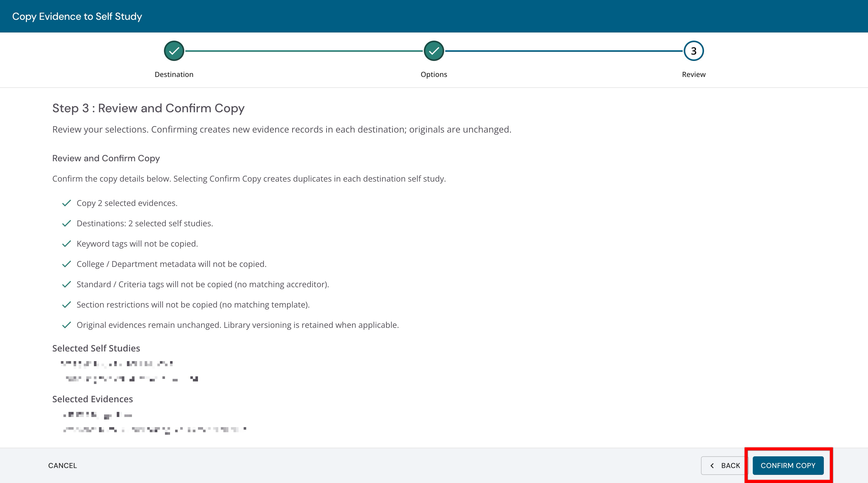This screenshot has width=868, height=483.
Task: Click 'Section restrictions will not be copied' line
Action: pyautogui.click(x=193, y=305)
